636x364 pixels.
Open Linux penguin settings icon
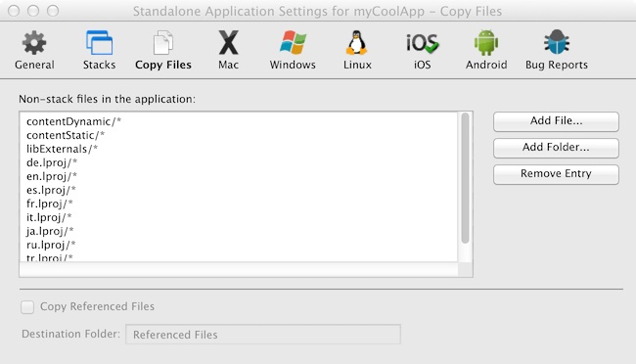pyautogui.click(x=357, y=43)
